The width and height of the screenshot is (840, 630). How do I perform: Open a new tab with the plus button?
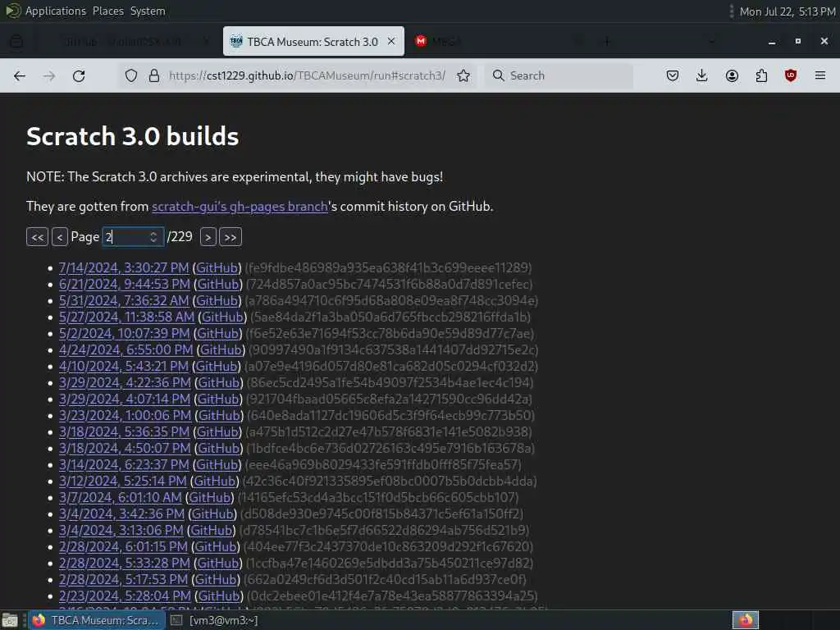coord(607,41)
